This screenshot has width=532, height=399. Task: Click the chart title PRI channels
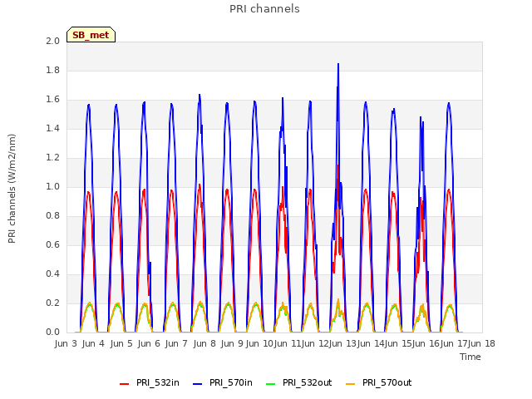[264, 9]
